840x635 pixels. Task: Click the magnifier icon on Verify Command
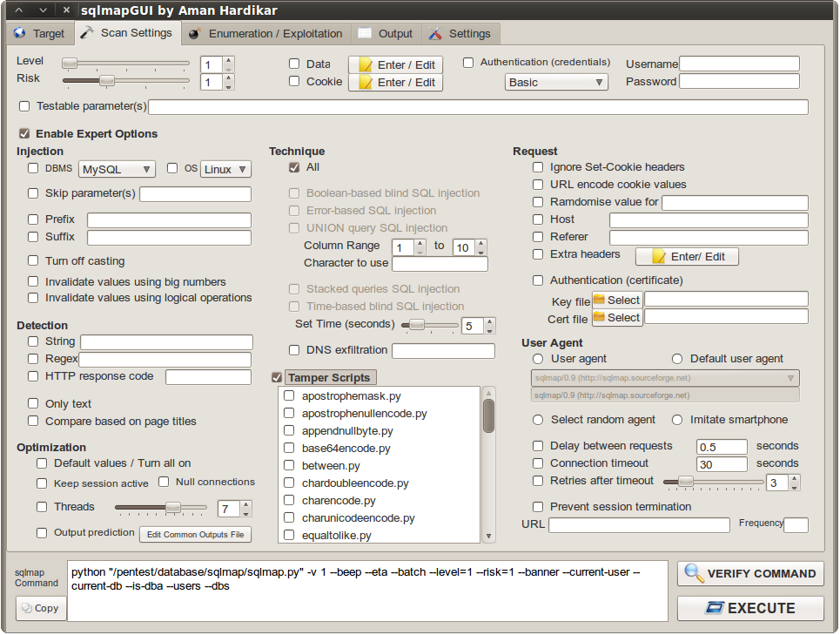point(695,573)
